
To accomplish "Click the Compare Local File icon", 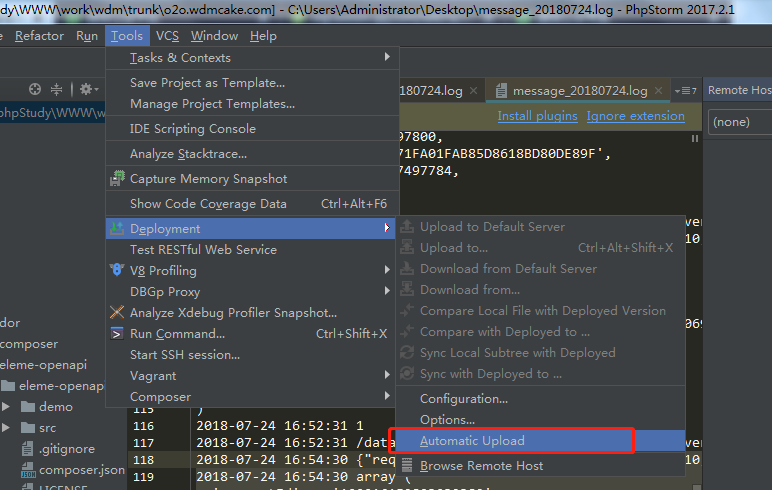I will click(407, 311).
